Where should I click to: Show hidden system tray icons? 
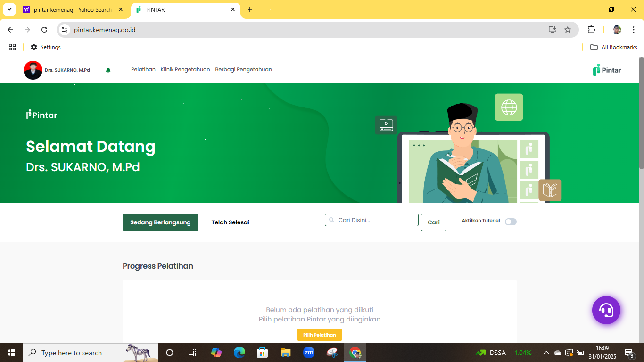pyautogui.click(x=546, y=353)
